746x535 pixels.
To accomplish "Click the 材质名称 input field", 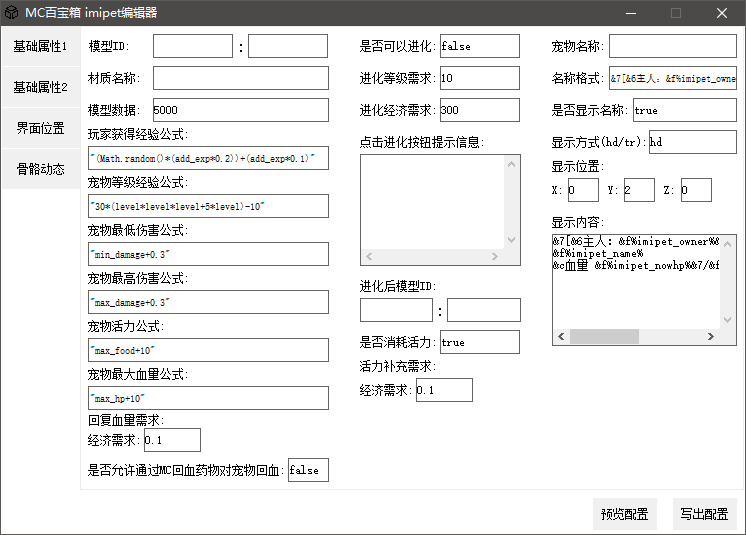I will click(241, 78).
